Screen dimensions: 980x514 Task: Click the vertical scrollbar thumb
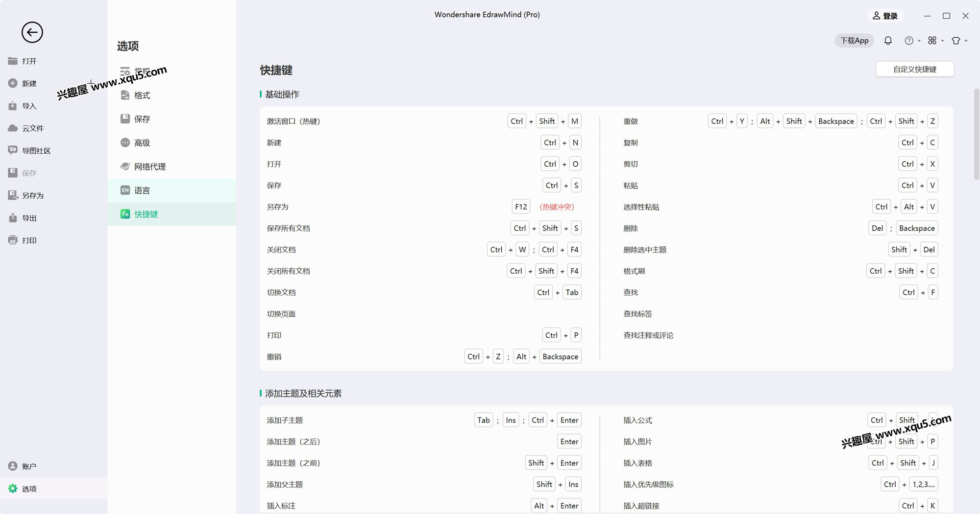(976, 134)
